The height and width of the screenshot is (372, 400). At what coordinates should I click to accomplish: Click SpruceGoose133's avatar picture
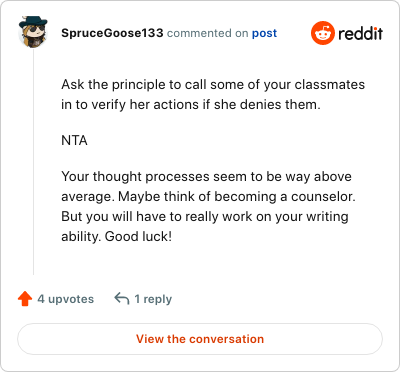(x=33, y=32)
